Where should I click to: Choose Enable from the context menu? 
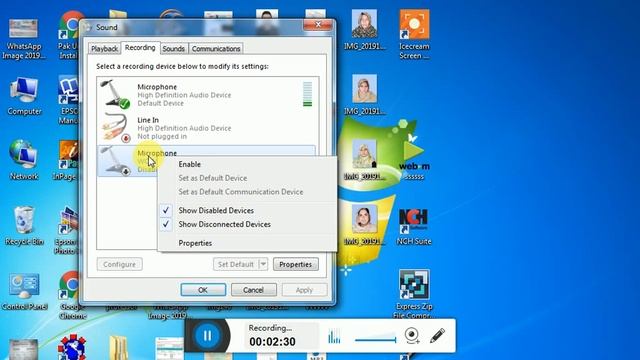189,164
